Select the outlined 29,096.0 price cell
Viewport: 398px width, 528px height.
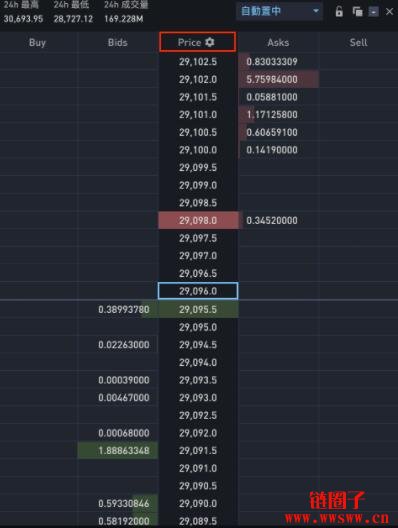coord(198,291)
